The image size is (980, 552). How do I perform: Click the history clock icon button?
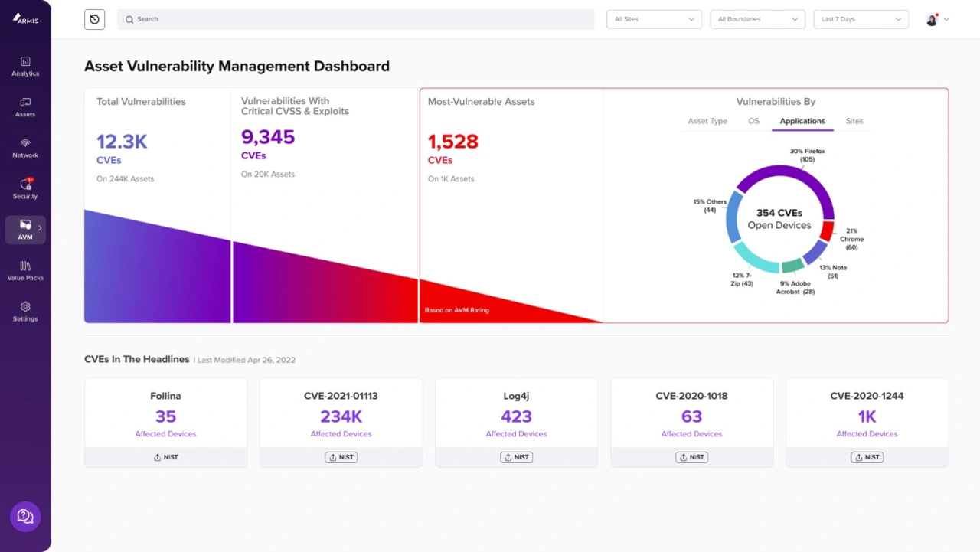click(x=94, y=19)
